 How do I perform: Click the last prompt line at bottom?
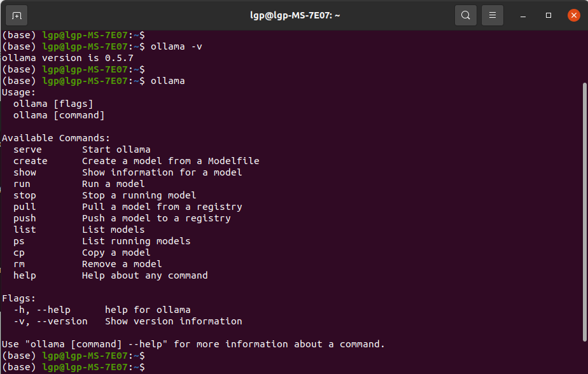[x=74, y=367]
